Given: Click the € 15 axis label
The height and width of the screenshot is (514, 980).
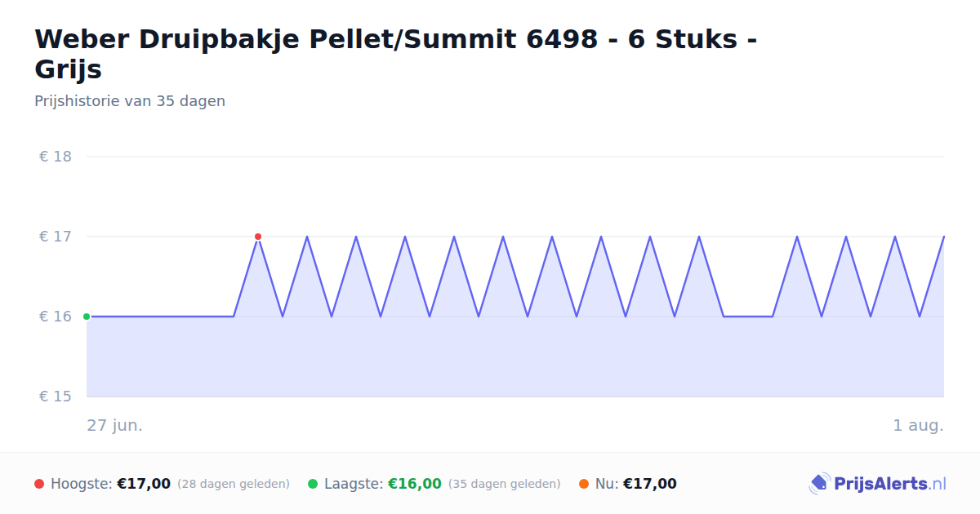Looking at the screenshot, I should (56, 397).
